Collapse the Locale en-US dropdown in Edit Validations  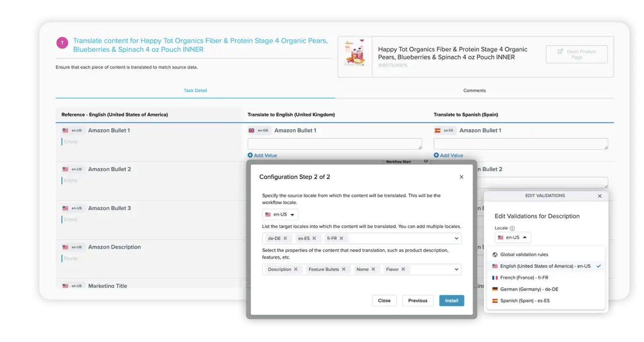click(x=513, y=237)
